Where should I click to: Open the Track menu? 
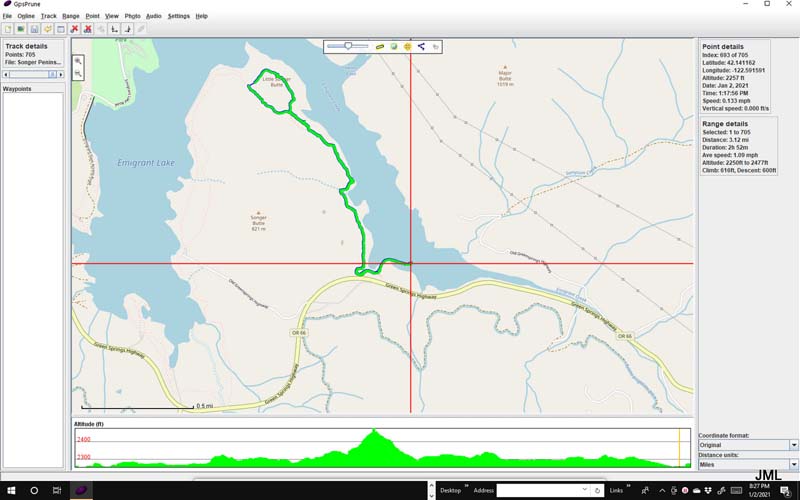point(48,16)
